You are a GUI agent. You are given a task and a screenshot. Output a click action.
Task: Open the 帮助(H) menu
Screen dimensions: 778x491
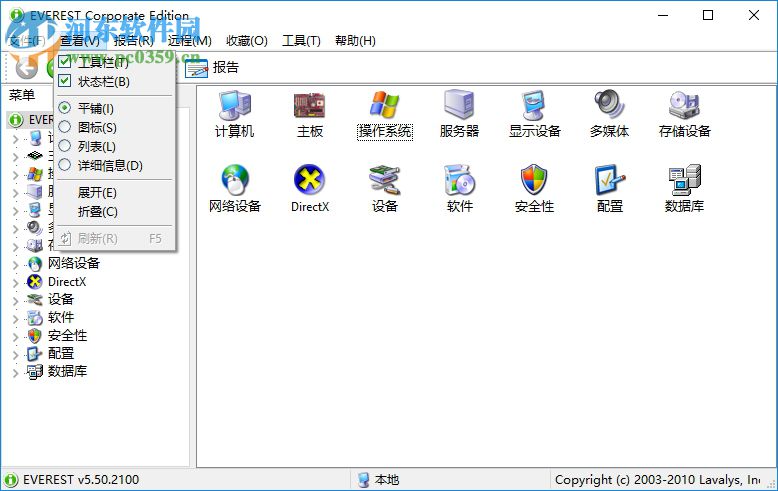[x=355, y=41]
